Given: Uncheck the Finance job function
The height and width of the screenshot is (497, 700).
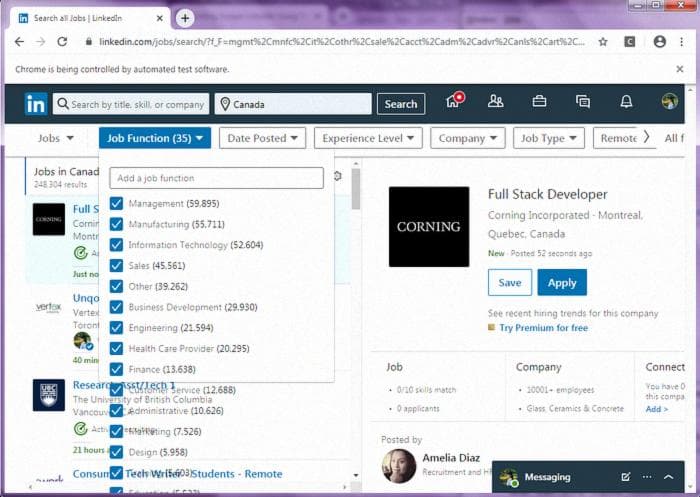Looking at the screenshot, I should click(116, 369).
